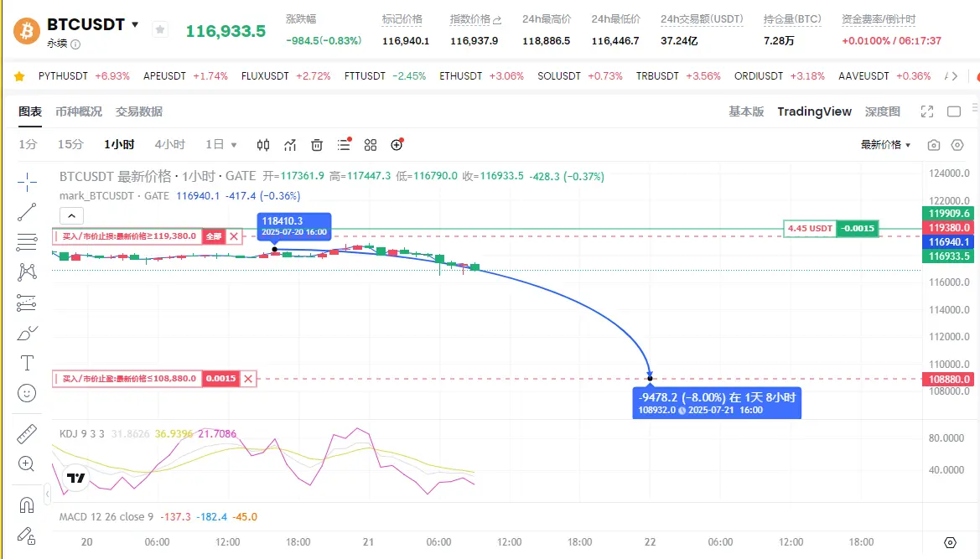This screenshot has width=980, height=559.
Task: Switch to the 图表 tab
Action: [x=30, y=111]
